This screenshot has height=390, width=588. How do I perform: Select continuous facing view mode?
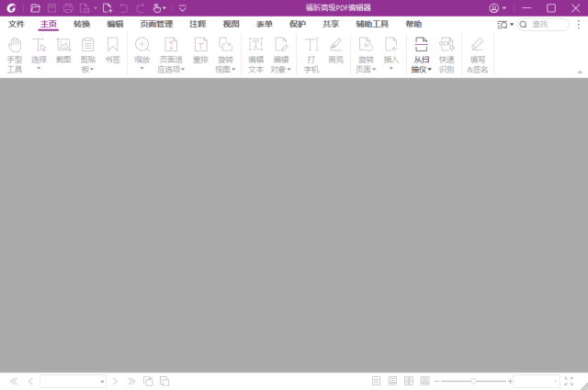click(x=424, y=381)
